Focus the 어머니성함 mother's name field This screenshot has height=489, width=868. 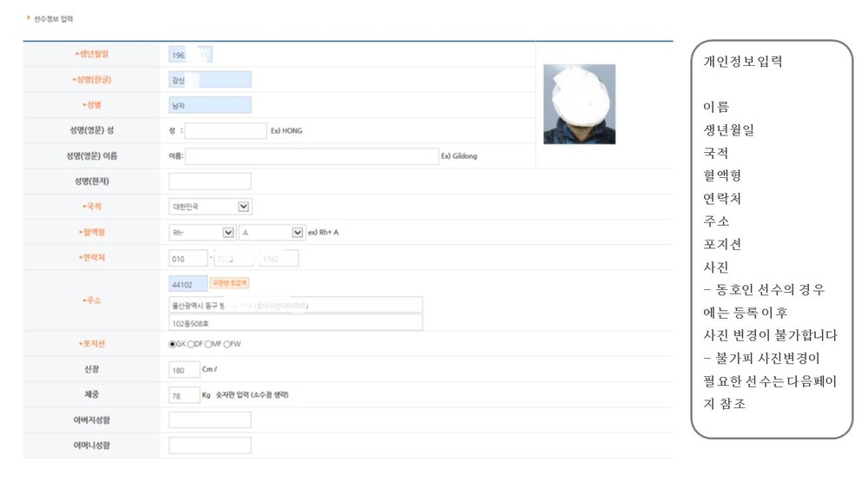pyautogui.click(x=210, y=446)
